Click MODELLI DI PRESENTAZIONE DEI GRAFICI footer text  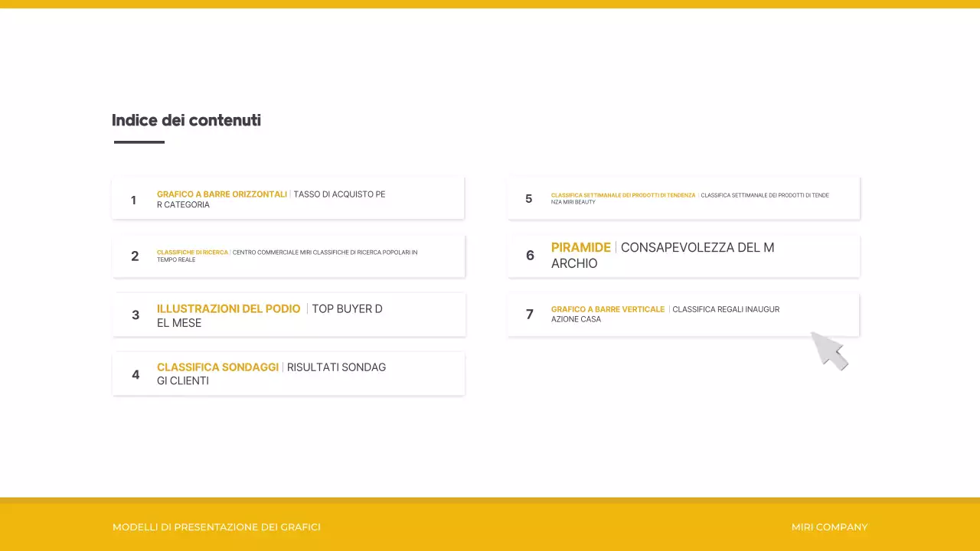[x=217, y=527]
